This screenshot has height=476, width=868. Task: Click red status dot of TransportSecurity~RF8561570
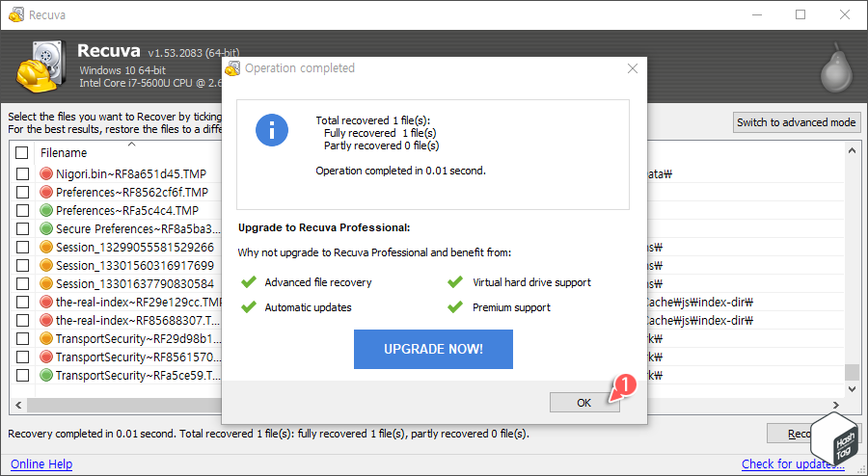click(46, 357)
